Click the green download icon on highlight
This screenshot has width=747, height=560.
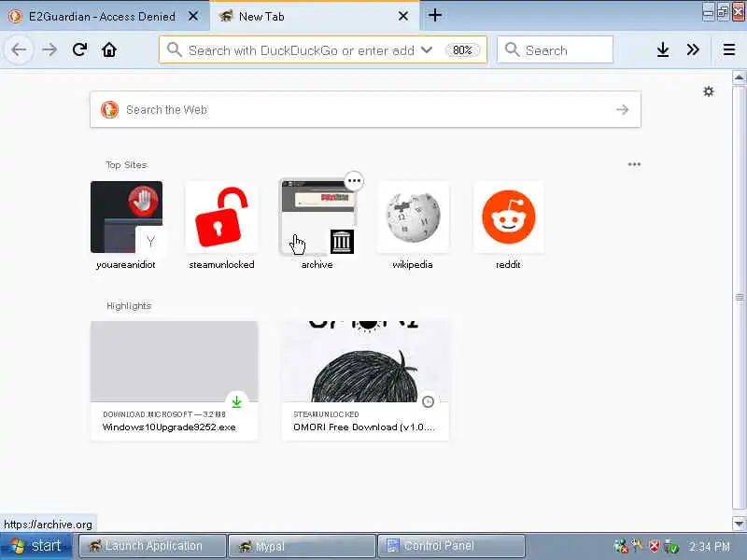pos(236,402)
